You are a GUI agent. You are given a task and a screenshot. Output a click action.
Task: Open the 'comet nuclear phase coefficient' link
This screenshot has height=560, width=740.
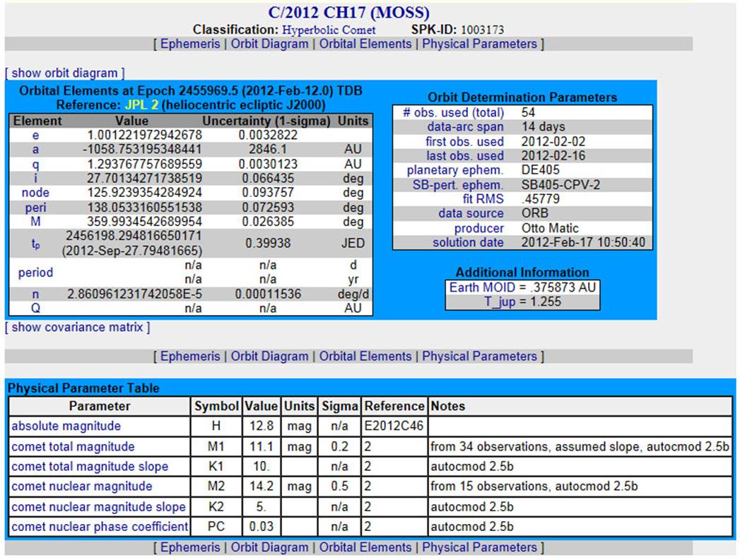coord(100,527)
